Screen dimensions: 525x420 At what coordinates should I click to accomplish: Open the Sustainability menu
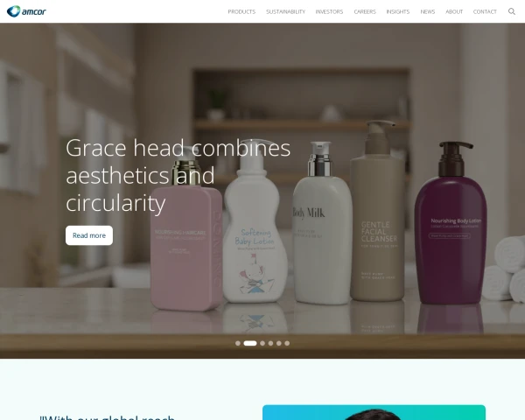[x=285, y=11]
